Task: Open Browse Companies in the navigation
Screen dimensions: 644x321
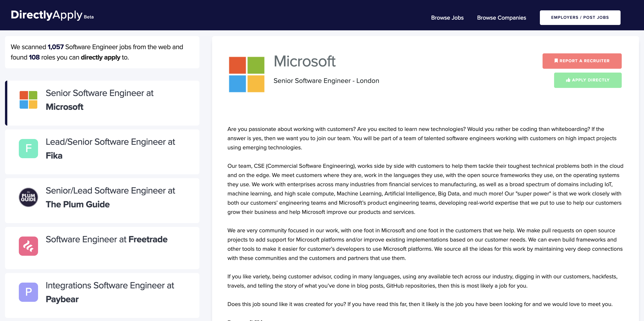Action: click(501, 18)
